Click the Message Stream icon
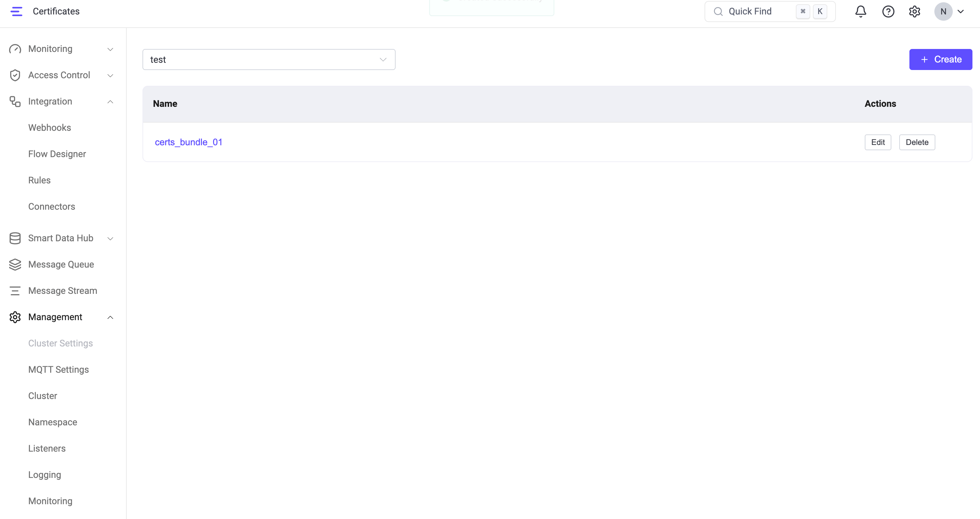This screenshot has width=980, height=519. click(15, 291)
